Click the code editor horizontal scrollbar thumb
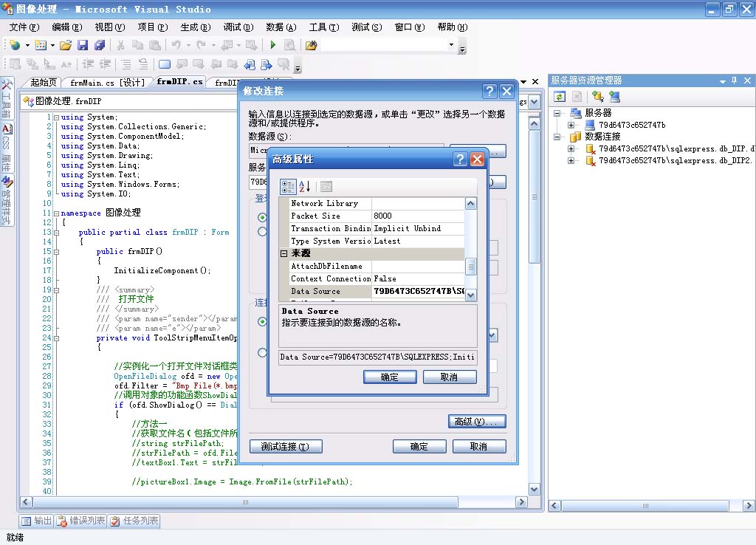The width and height of the screenshot is (756, 545). [x=245, y=502]
